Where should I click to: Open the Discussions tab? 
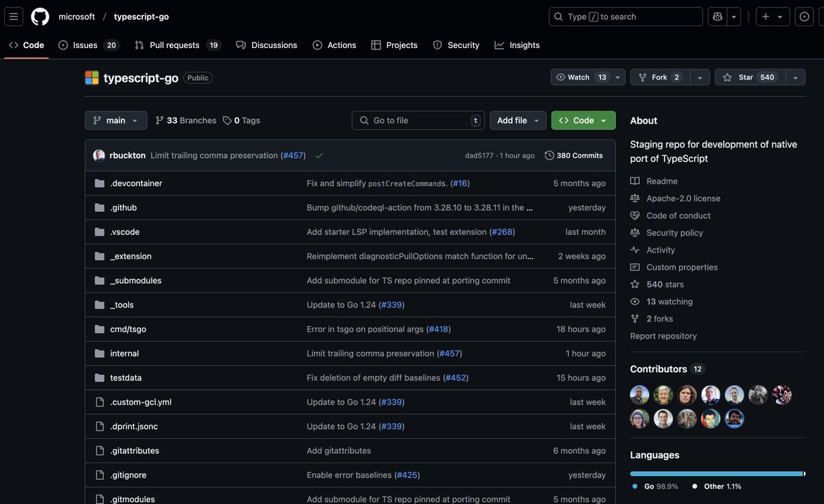pyautogui.click(x=266, y=45)
